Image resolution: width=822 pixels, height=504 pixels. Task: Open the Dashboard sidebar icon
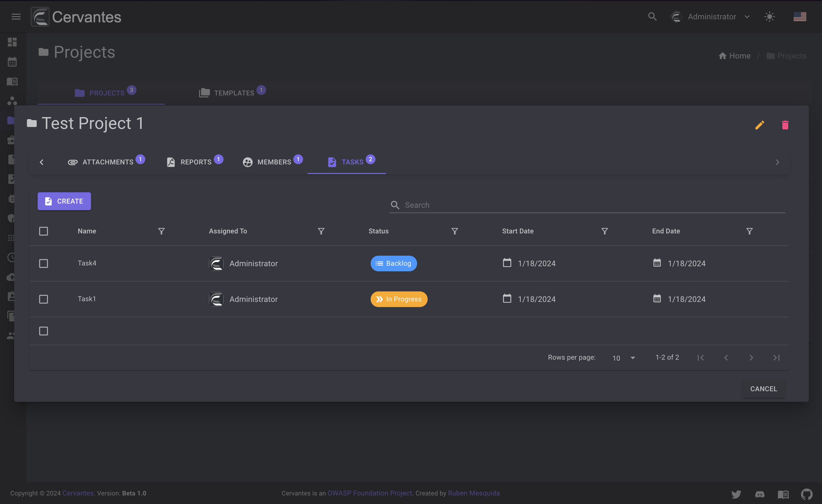[12, 42]
